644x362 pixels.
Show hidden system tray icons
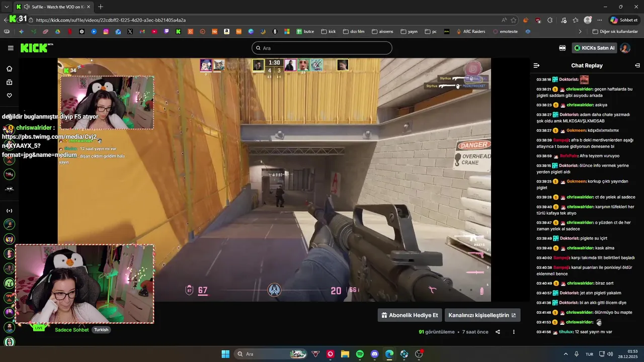[566, 354]
